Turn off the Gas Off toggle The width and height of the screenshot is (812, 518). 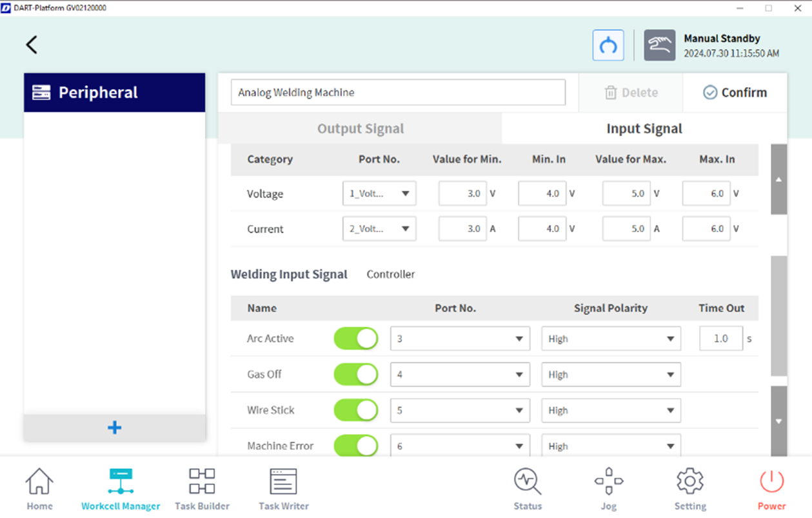pyautogui.click(x=356, y=375)
